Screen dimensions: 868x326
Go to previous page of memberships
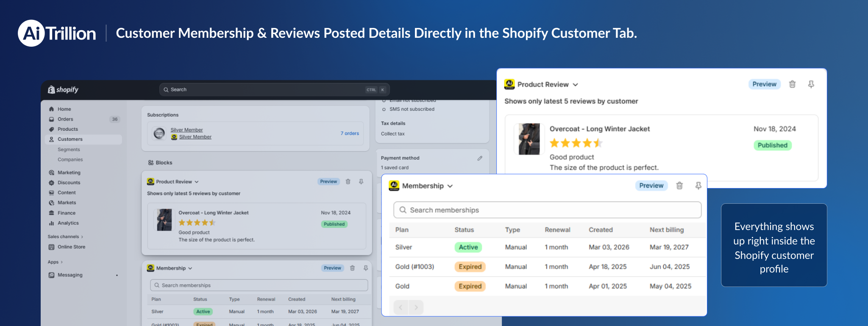click(x=401, y=307)
